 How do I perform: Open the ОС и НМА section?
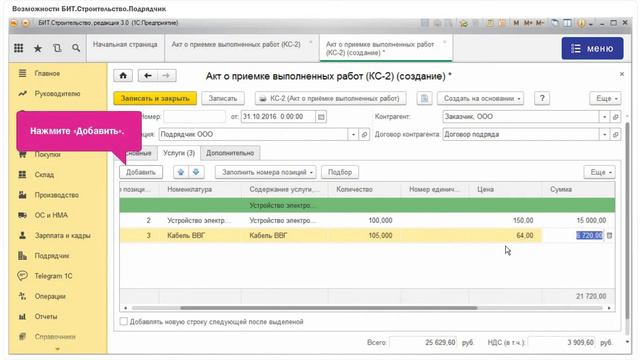point(51,215)
